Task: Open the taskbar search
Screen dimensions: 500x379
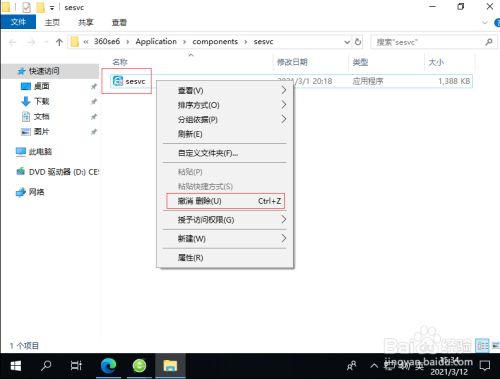Action: [x=46, y=366]
